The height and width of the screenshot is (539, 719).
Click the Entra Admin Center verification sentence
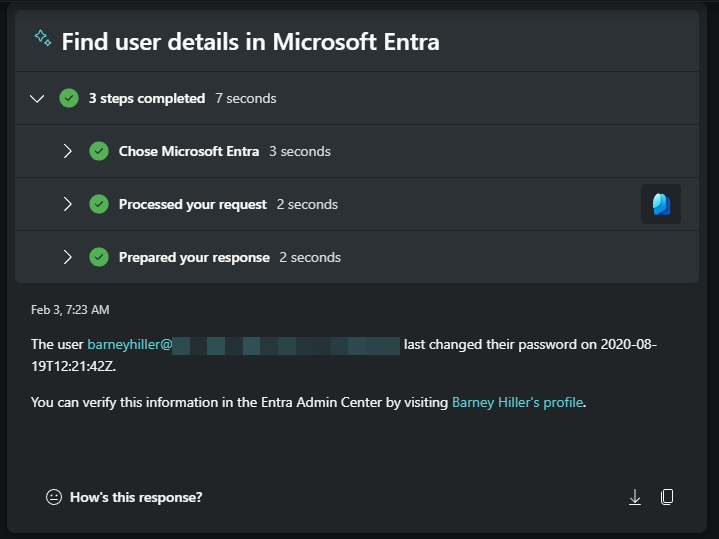[309, 402]
